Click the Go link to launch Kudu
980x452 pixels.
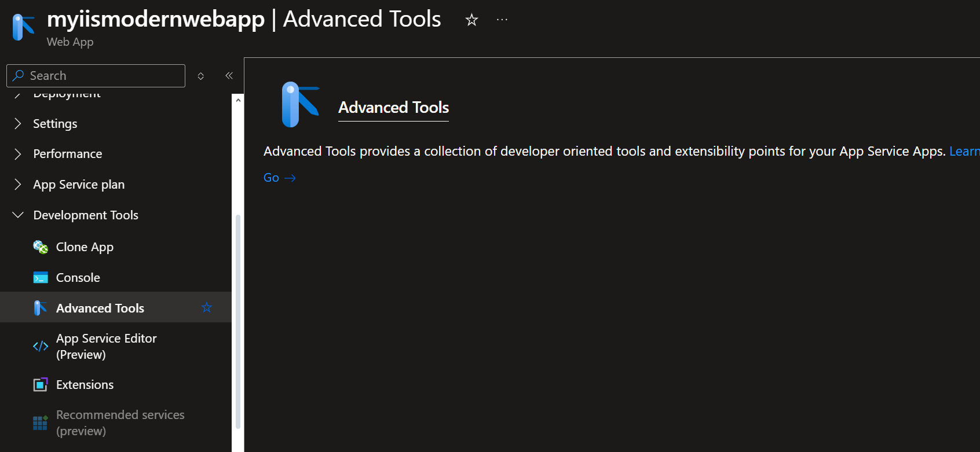coord(280,178)
